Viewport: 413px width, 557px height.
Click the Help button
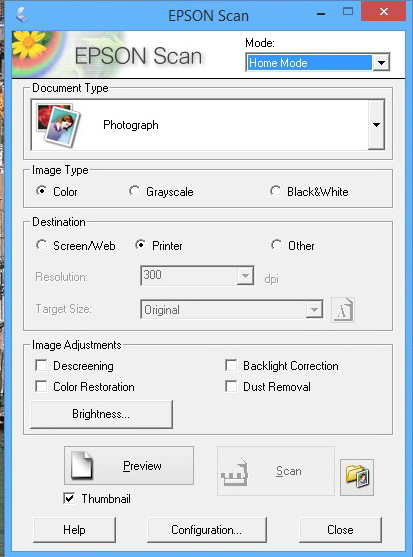74,530
